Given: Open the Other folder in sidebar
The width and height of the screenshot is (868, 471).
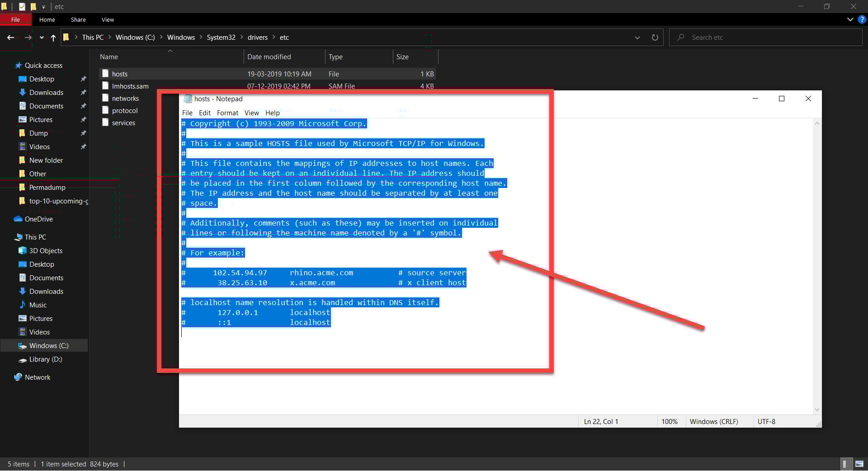Looking at the screenshot, I should pyautogui.click(x=38, y=174).
